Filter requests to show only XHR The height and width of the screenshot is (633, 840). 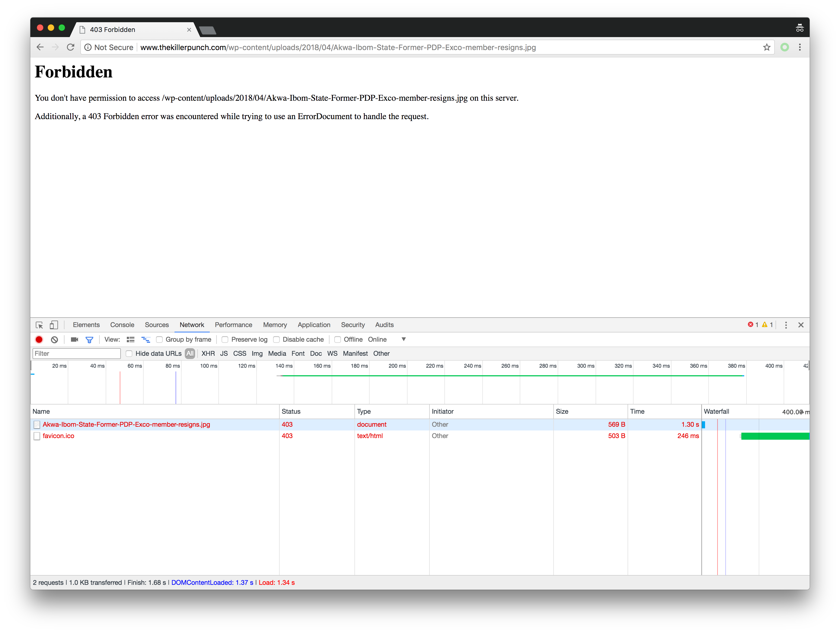(x=208, y=353)
